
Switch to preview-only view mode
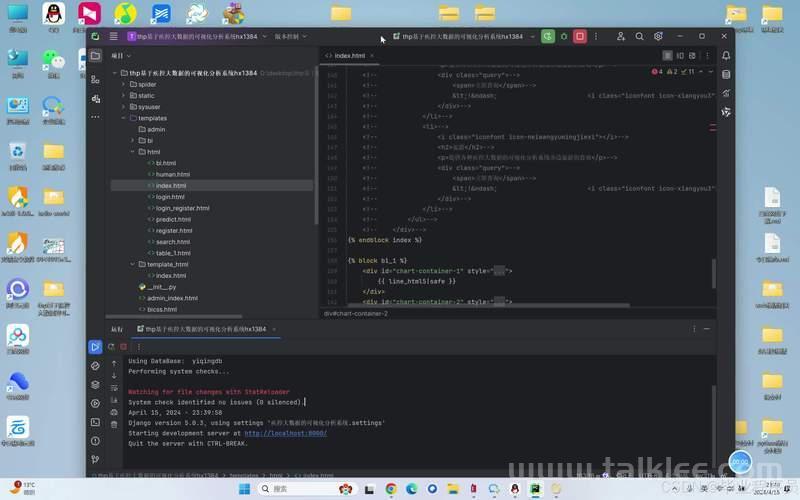point(692,56)
